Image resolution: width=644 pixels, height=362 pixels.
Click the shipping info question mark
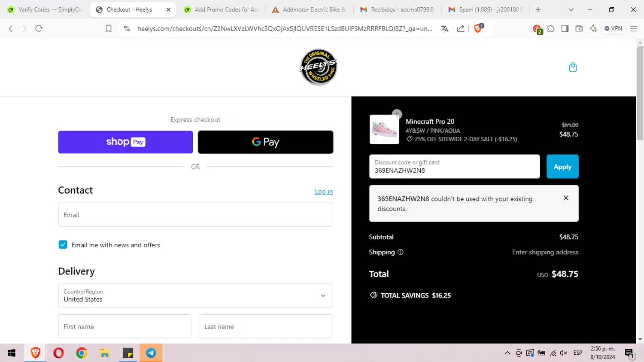pos(401,252)
